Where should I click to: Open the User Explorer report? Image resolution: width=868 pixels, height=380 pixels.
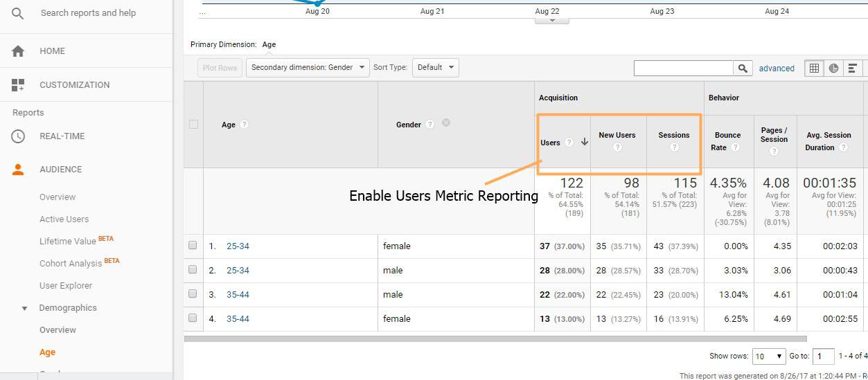click(x=66, y=286)
